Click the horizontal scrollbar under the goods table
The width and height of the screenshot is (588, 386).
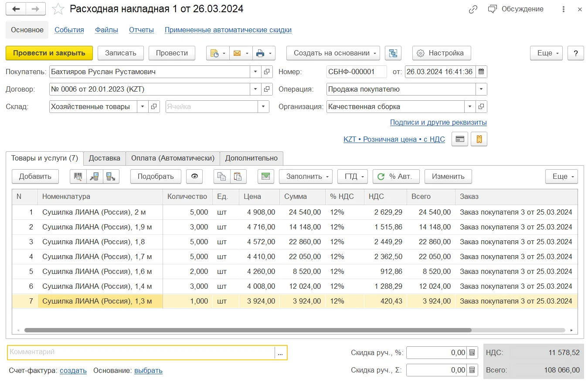click(x=248, y=330)
